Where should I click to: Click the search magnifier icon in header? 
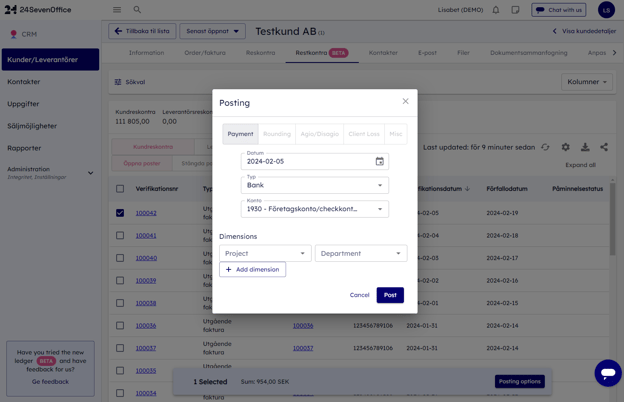(x=137, y=10)
